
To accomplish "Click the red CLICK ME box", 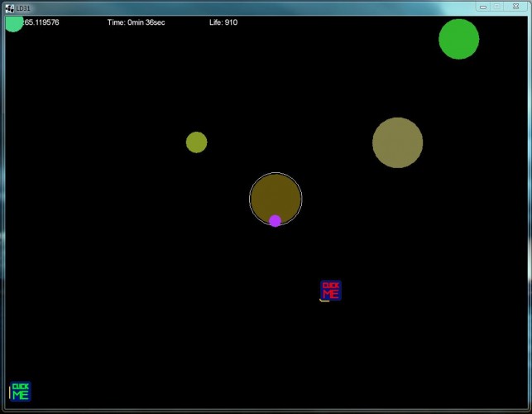I will pos(330,290).
